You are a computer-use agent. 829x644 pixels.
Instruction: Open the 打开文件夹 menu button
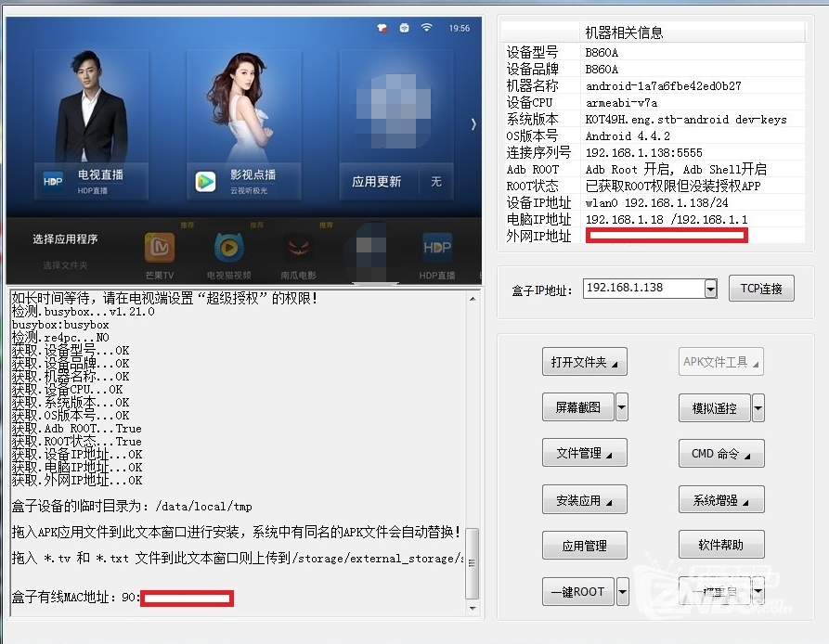click(x=584, y=362)
